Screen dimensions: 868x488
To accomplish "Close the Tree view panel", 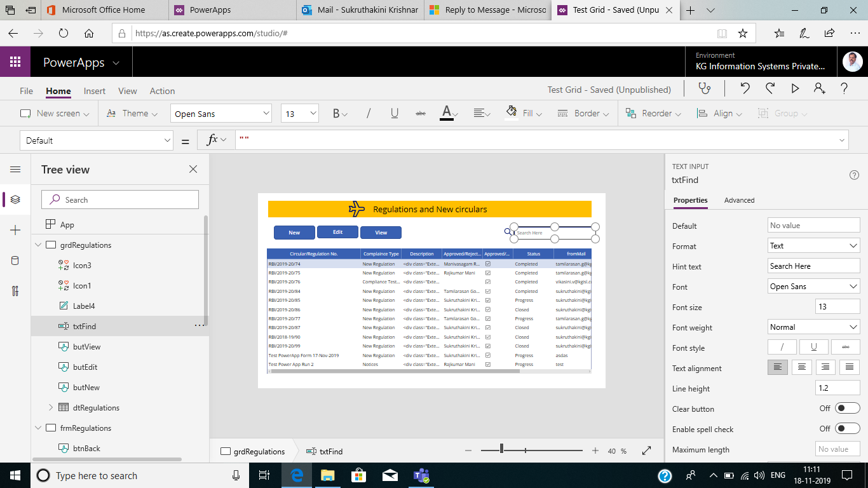I will (193, 169).
